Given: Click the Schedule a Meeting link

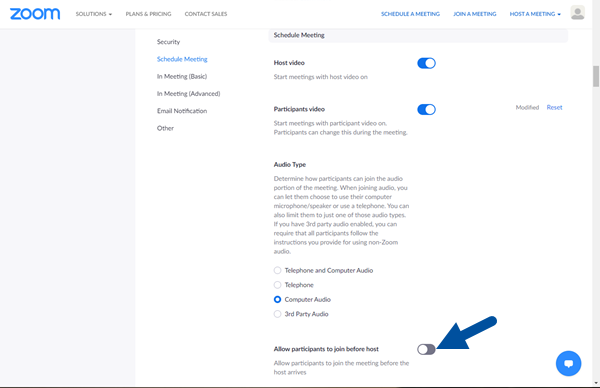Looking at the screenshot, I should [x=410, y=14].
